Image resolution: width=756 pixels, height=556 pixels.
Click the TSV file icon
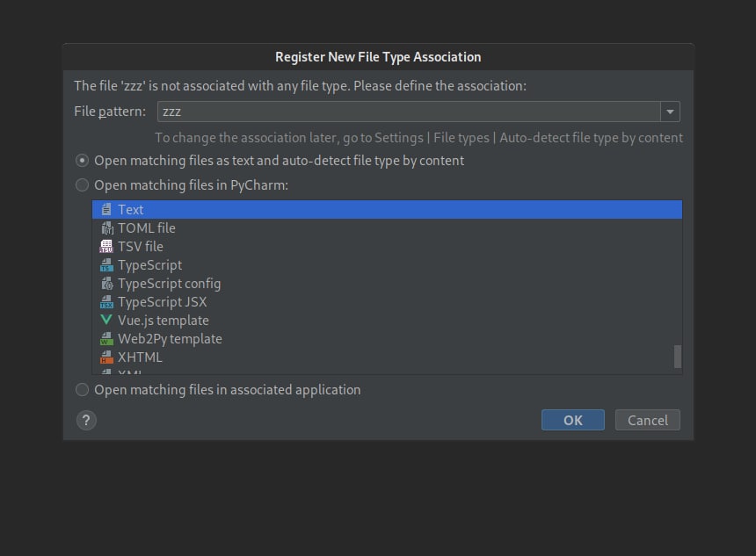click(x=106, y=246)
